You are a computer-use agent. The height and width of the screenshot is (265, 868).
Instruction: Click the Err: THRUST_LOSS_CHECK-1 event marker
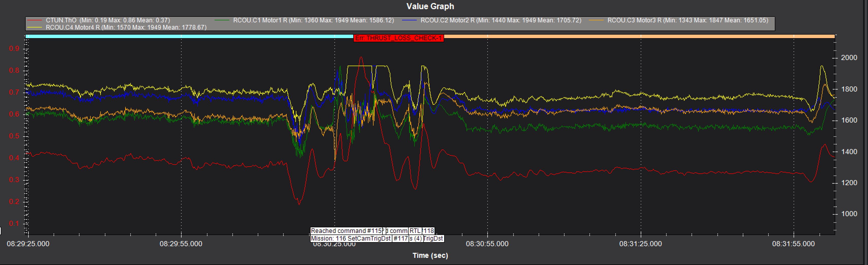[x=398, y=38]
